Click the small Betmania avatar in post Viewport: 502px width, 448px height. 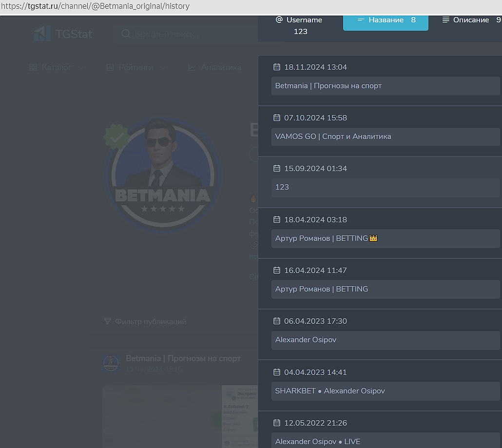111,363
